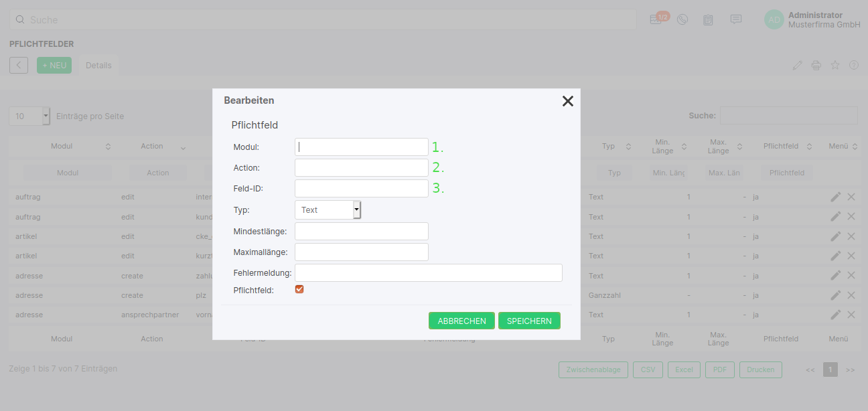Open the Typ dropdown in dialog
Viewport: 868px width, 411px height.
click(328, 210)
